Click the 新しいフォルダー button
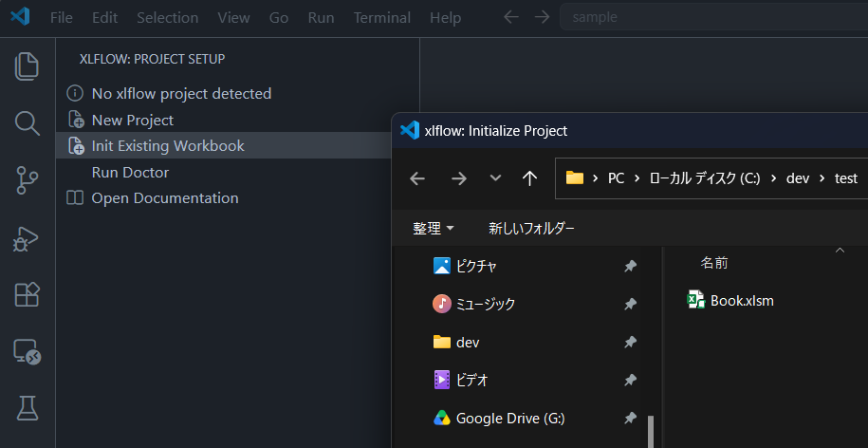Image resolution: width=868 pixels, height=448 pixels. tap(531, 228)
